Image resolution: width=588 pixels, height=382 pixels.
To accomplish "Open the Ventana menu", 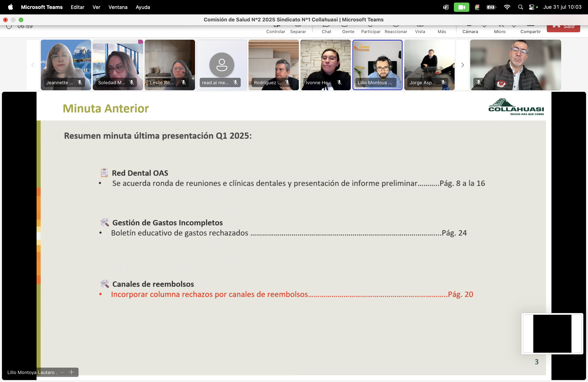I will point(118,7).
